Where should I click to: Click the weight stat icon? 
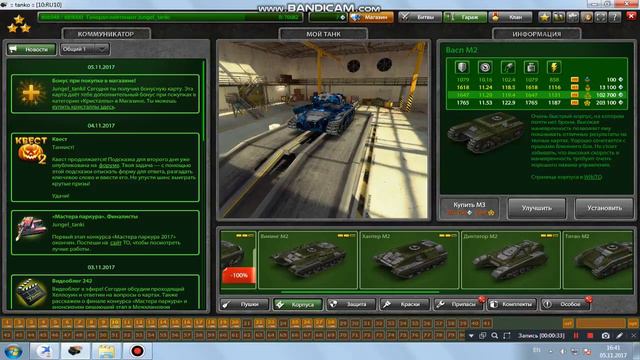(531, 67)
